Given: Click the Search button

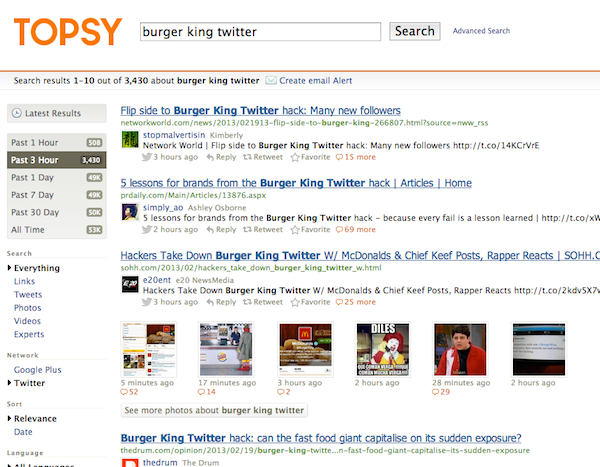Looking at the screenshot, I should (x=415, y=31).
